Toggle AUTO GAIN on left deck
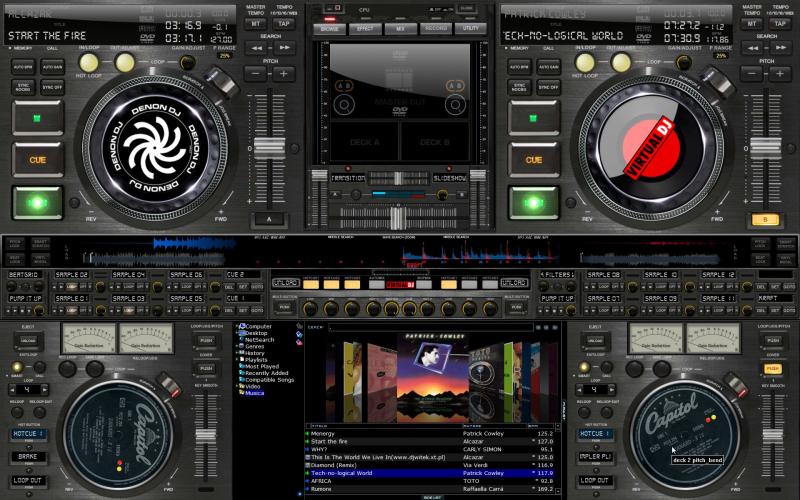Viewport: 800px width, 500px height. coord(53,67)
